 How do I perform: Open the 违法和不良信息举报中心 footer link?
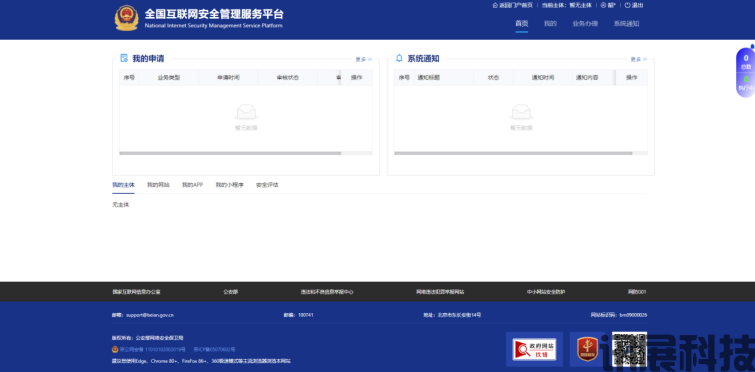click(x=327, y=292)
